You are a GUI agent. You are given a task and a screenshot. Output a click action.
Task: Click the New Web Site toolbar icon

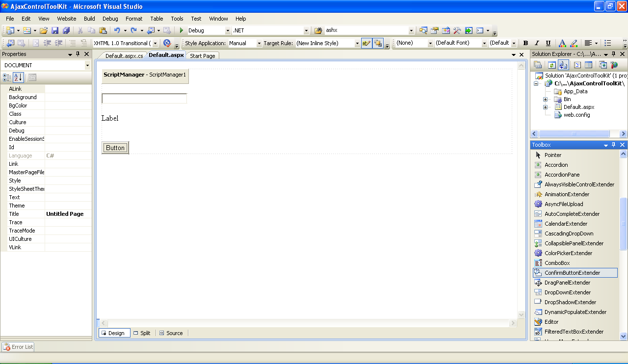pyautogui.click(x=10, y=30)
